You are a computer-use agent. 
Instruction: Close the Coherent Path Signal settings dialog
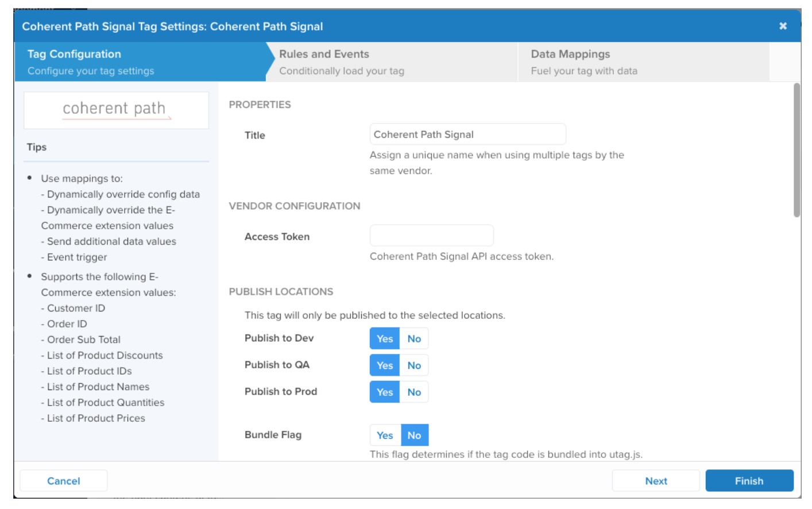tap(782, 26)
